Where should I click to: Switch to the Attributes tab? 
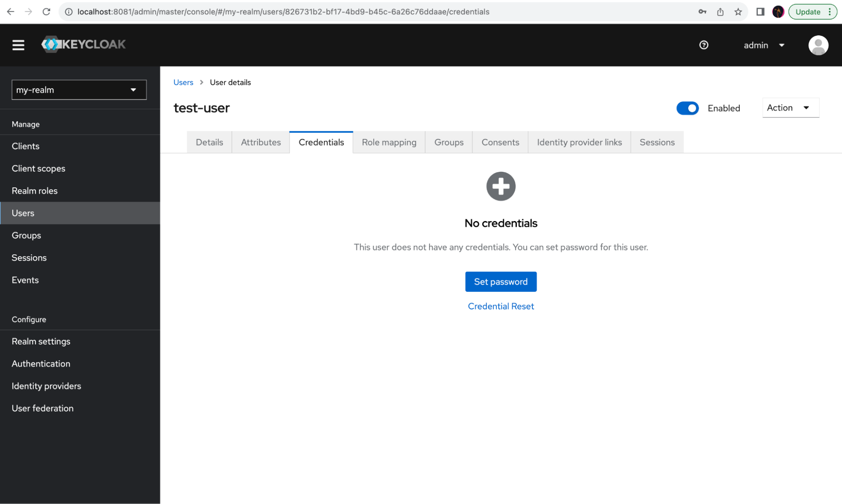(261, 142)
